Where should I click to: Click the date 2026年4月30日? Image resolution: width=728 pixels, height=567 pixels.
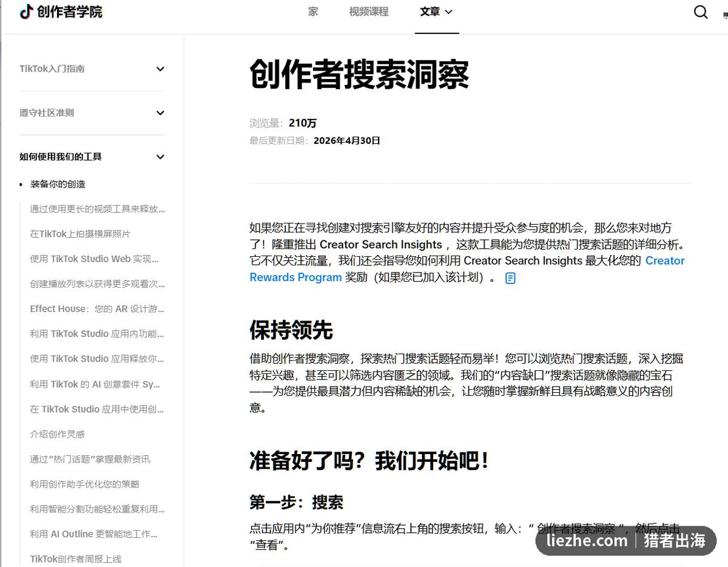(x=347, y=140)
